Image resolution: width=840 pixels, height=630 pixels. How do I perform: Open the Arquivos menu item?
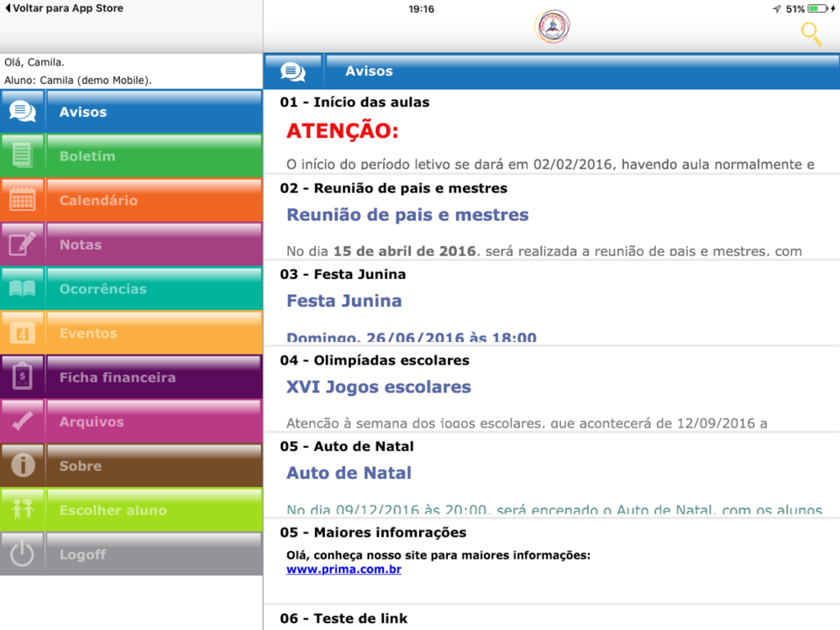click(131, 421)
